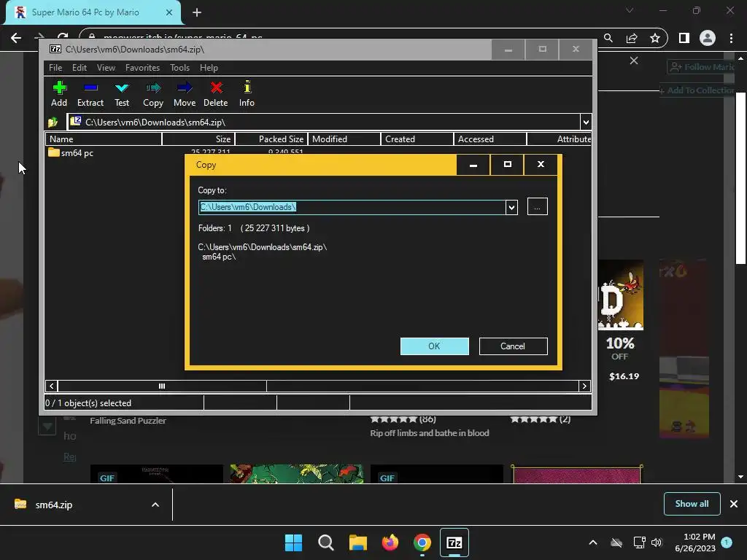The image size is (747, 560).
Task: Click the Add toolbar icon in 7-Zip
Action: (x=59, y=94)
